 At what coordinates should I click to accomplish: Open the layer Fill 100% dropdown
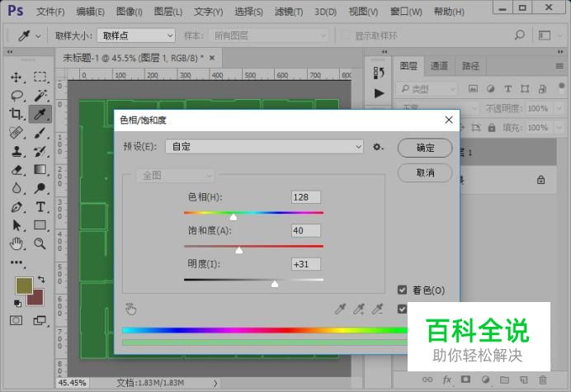(x=559, y=128)
